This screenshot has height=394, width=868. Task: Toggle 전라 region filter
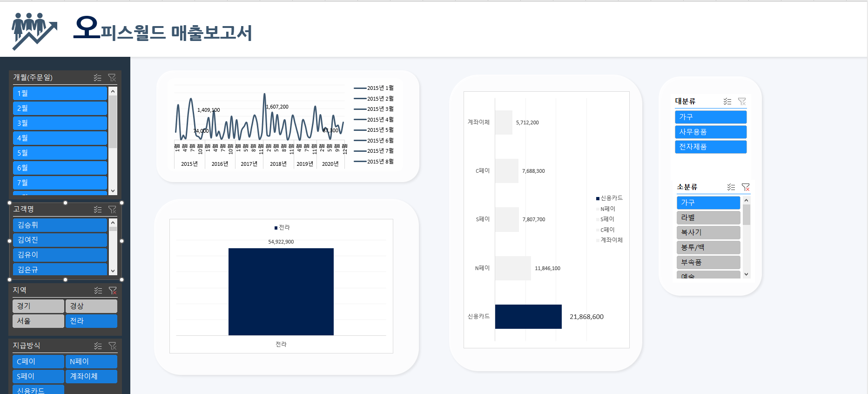point(91,321)
